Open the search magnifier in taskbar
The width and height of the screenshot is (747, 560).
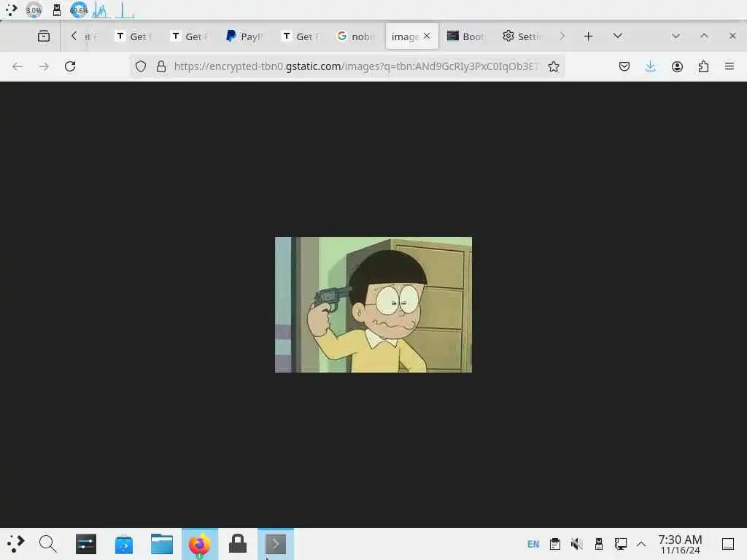(x=47, y=544)
